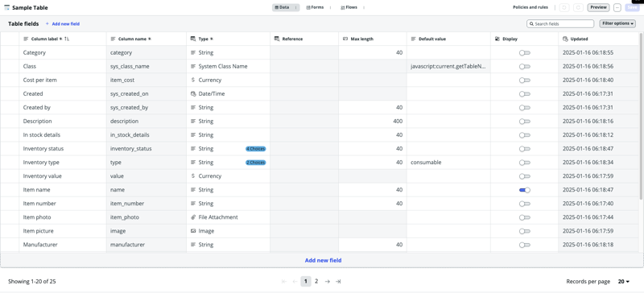
Task: Click the currency icon in Inventory value row
Action: [193, 176]
